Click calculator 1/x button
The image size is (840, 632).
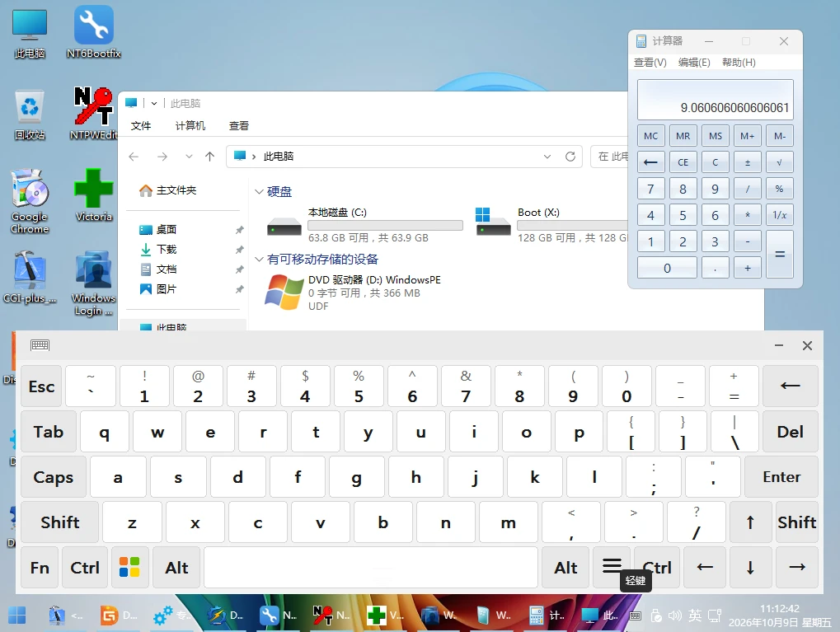(x=780, y=215)
